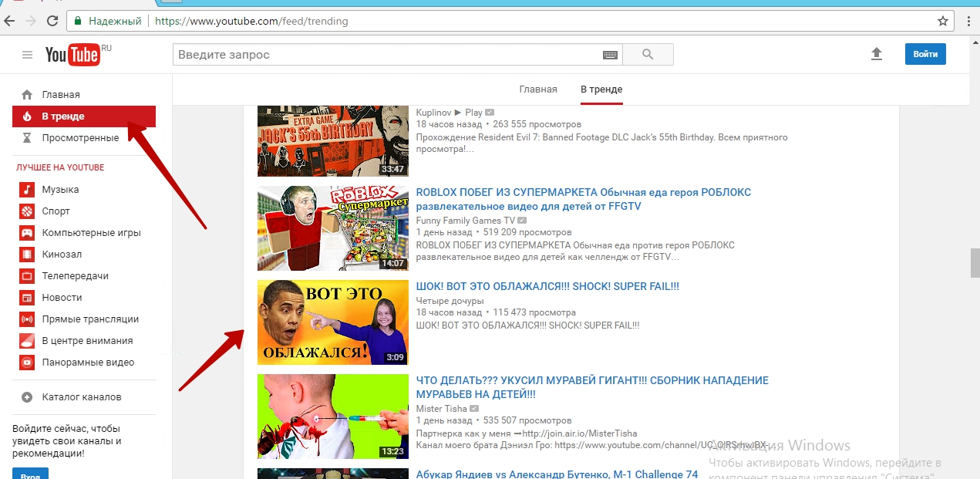Click the page vertical scrollbar thumb
980x479 pixels.
[975, 262]
